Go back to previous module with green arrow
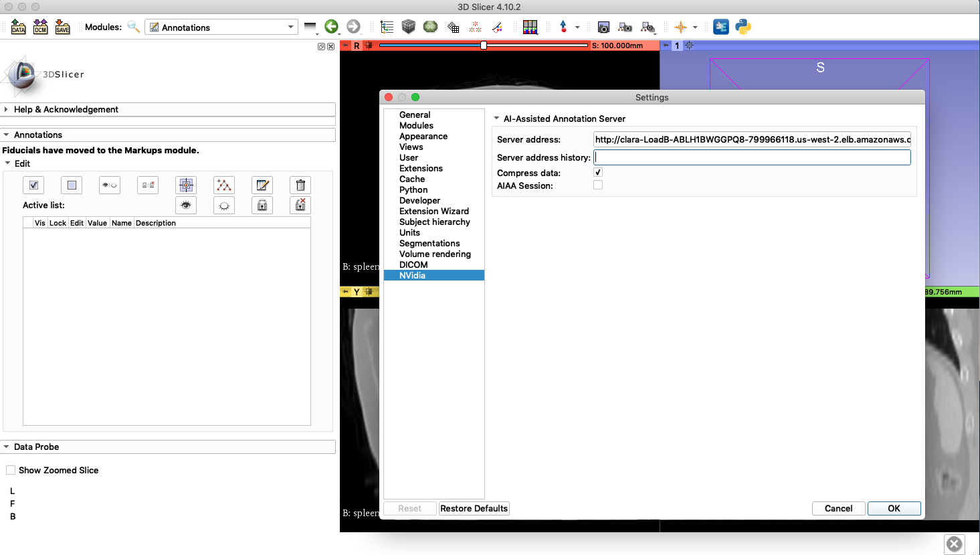Screen dimensions: 980x555 click(331, 27)
